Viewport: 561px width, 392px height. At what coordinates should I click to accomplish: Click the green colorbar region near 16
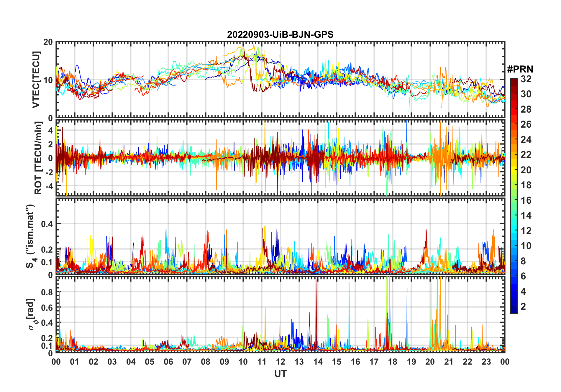[514, 200]
